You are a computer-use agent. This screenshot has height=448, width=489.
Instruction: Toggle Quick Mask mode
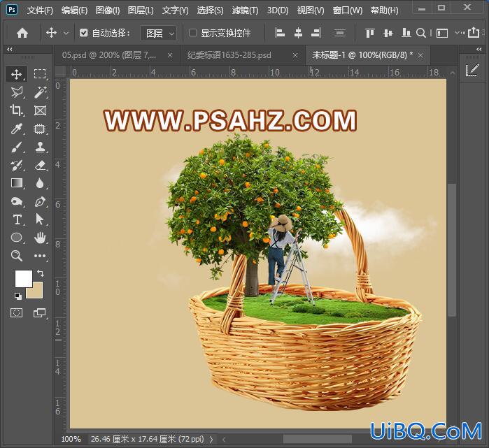[x=16, y=312]
